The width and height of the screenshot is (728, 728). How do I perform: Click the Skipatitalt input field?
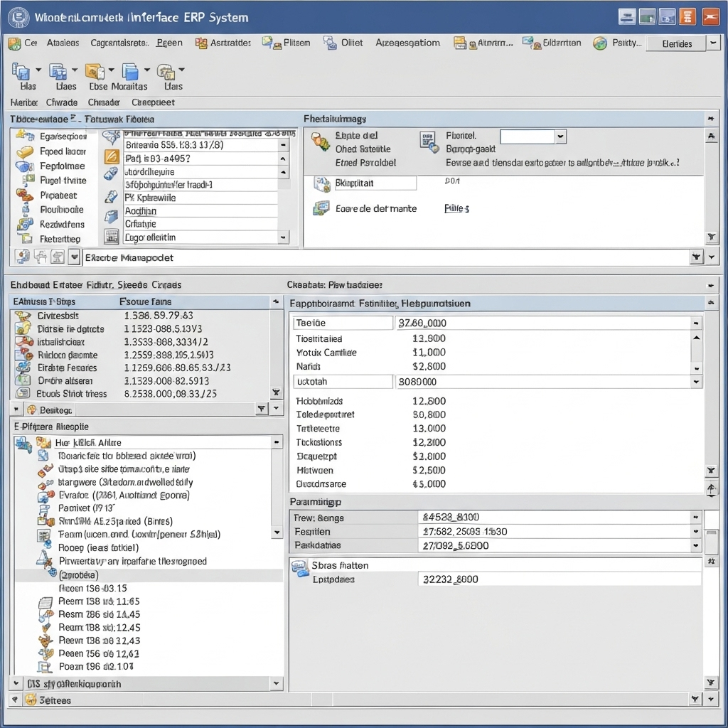click(374, 183)
